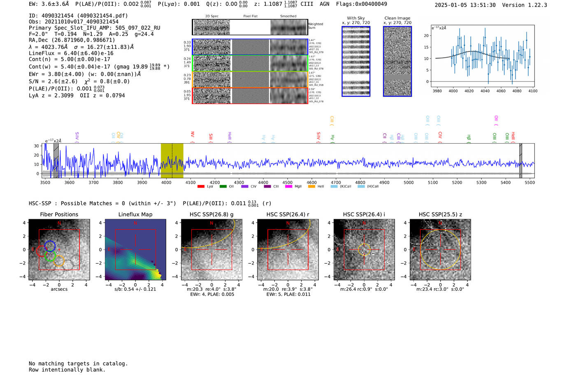Select the orange-bordered fiber 2D spectrum row
576x392 pixels.
click(x=250, y=79)
